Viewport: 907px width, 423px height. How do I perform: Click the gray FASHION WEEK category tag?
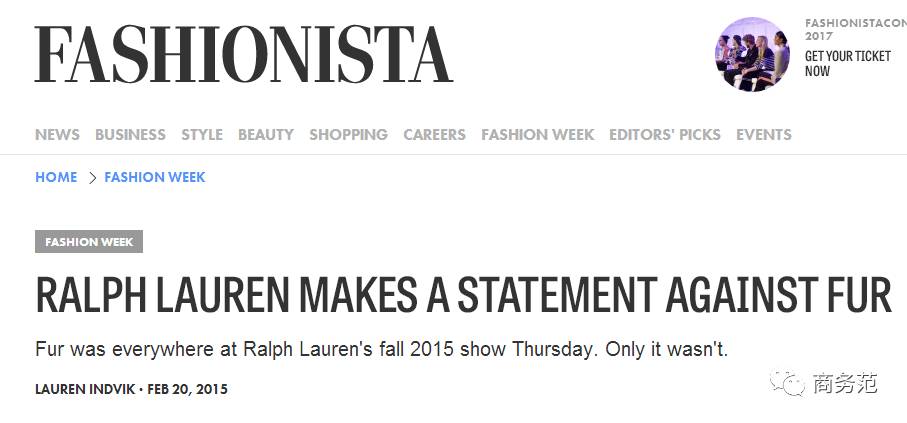point(89,242)
